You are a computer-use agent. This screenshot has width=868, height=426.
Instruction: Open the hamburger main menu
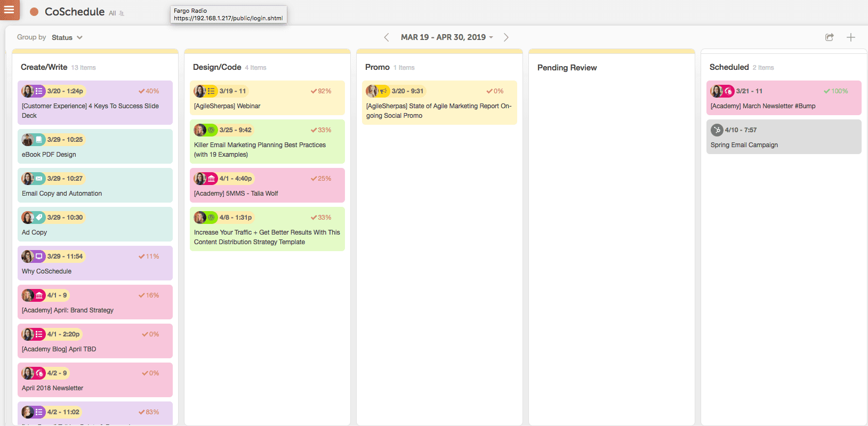pos(9,10)
